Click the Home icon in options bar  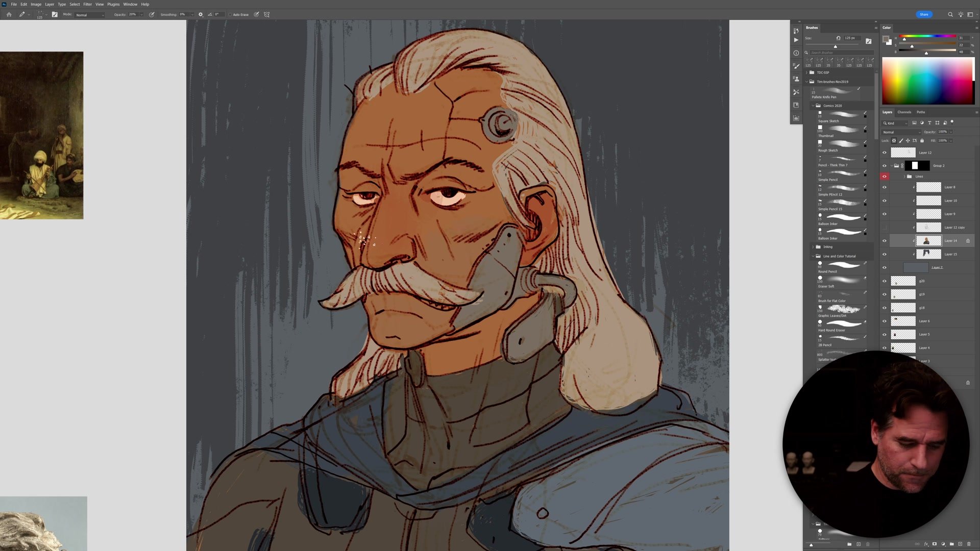pyautogui.click(x=9, y=14)
